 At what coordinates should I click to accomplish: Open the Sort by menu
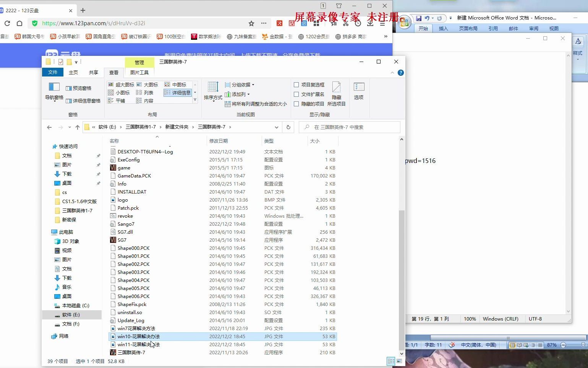(x=213, y=92)
